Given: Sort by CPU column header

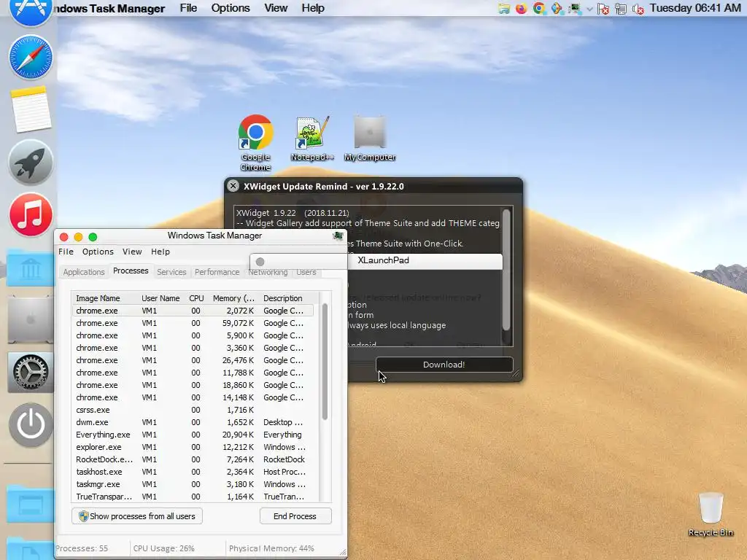Looking at the screenshot, I should point(196,298).
